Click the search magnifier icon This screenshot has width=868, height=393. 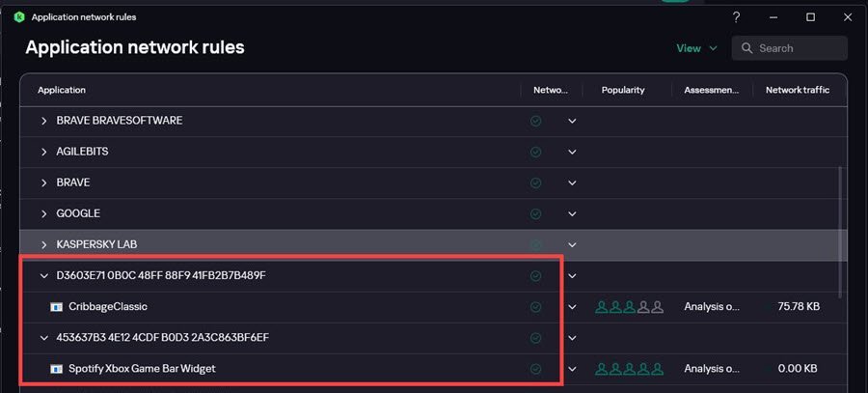(x=746, y=48)
